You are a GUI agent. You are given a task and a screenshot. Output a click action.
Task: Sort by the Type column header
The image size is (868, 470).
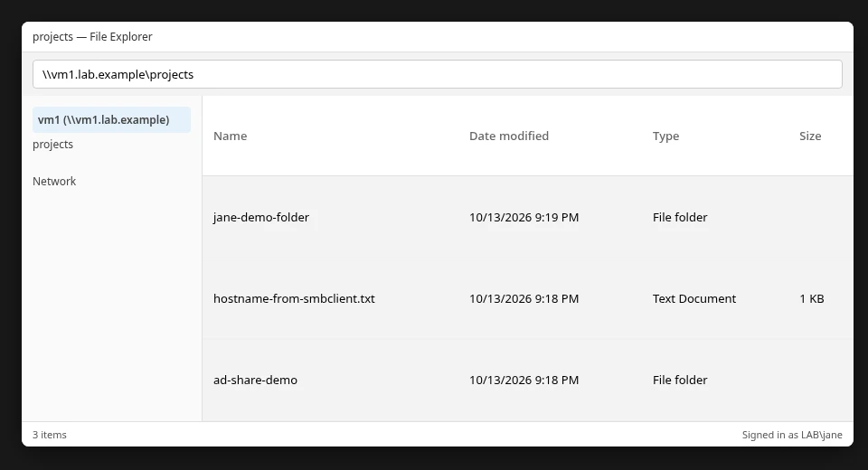[x=665, y=136]
